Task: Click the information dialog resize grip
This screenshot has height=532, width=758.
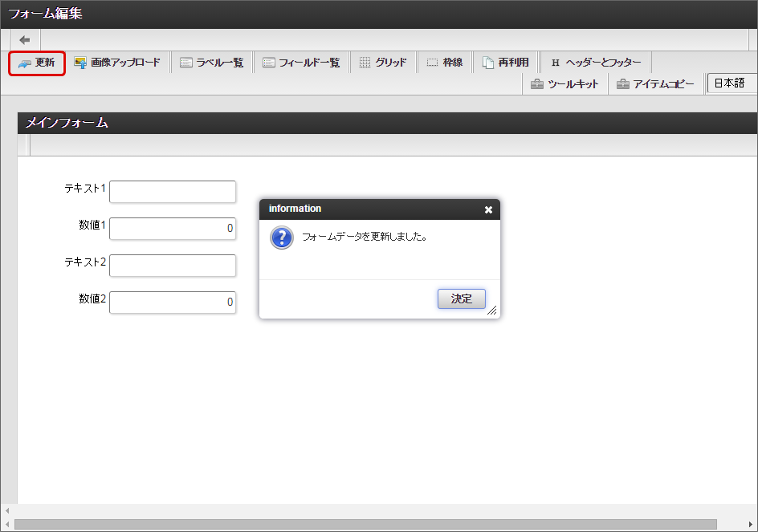Action: (492, 311)
